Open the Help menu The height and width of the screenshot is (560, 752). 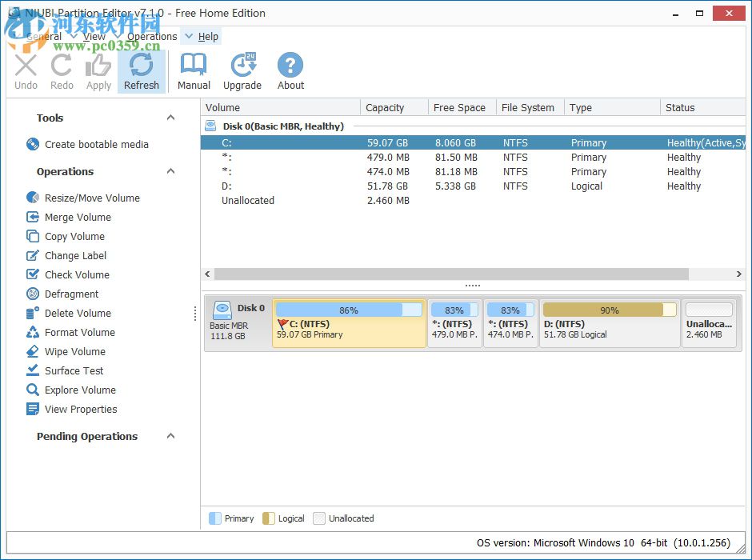pyautogui.click(x=207, y=36)
